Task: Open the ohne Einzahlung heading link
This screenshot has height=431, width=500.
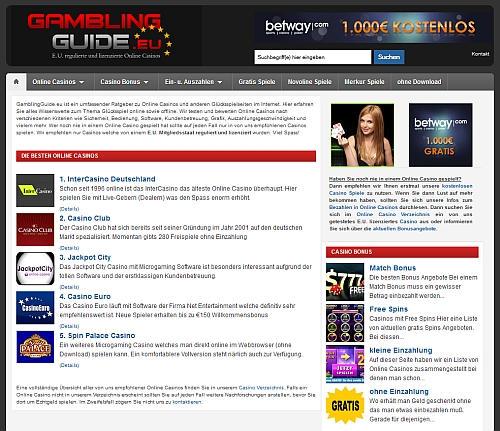Action: pyautogui.click(x=399, y=392)
